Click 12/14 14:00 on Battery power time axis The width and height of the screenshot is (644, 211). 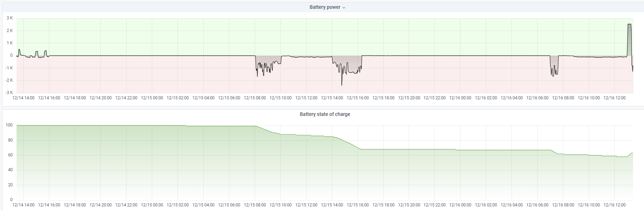click(23, 98)
